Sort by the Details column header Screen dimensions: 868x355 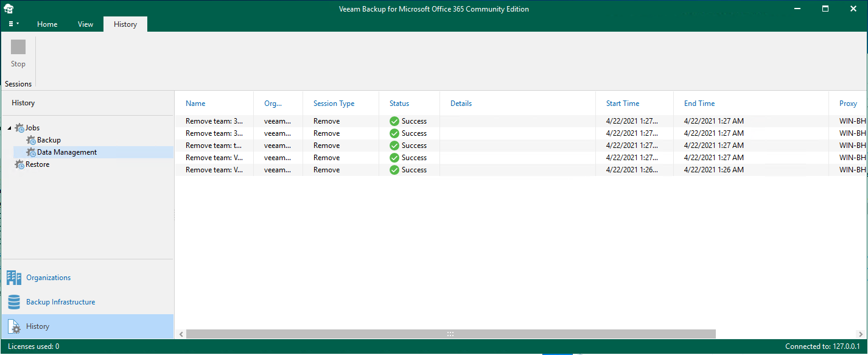461,104
